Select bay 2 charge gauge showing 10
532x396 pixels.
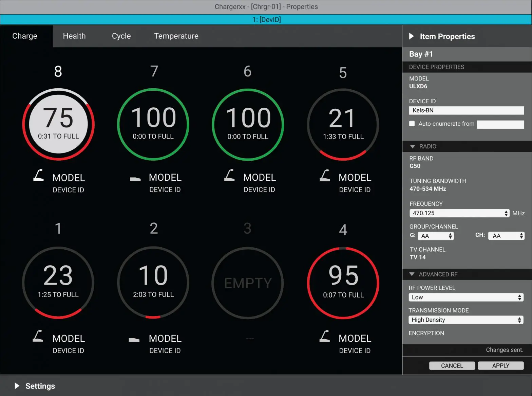click(153, 283)
